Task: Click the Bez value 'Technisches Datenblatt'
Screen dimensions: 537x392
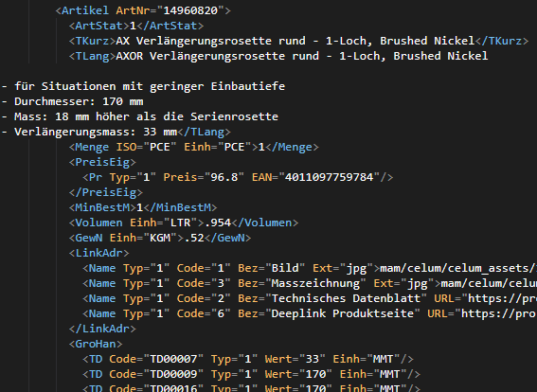Action: (346, 298)
